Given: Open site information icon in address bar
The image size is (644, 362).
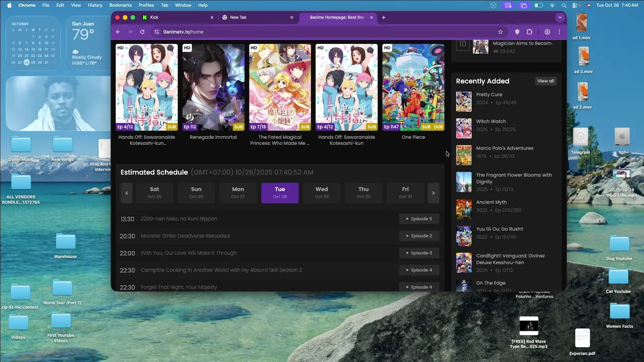Looking at the screenshot, I should coord(156,32).
